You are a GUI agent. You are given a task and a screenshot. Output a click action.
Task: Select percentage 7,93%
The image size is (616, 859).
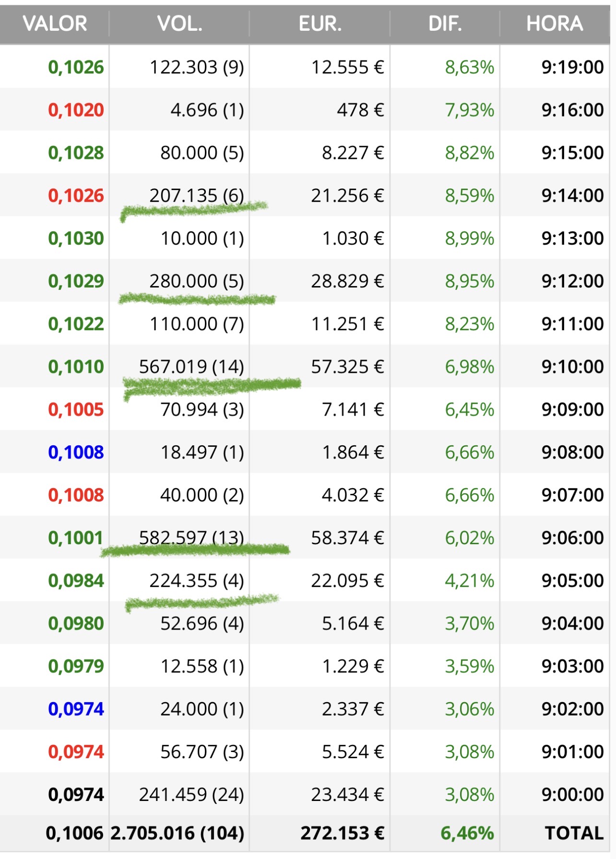(x=469, y=110)
